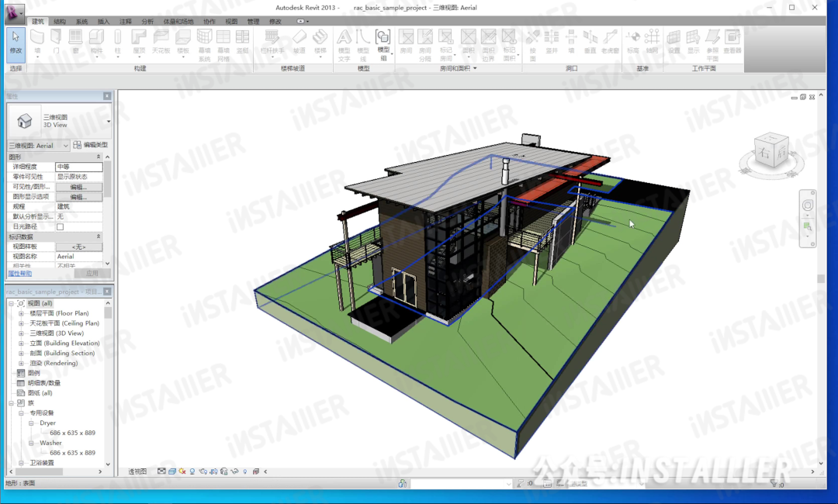838x504 pixels.
Task: Expand the 房间和面积 panel dropdown
Action: tap(459, 68)
